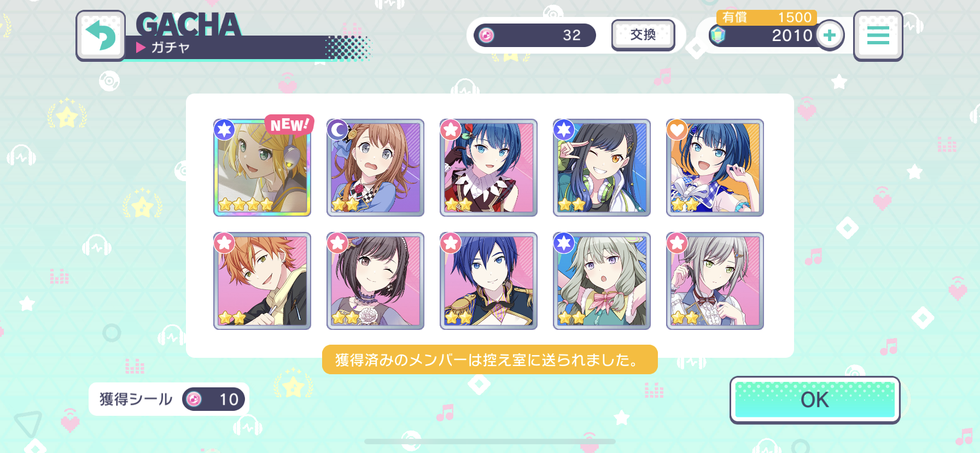Image resolution: width=980 pixels, height=453 pixels.
Task: Click the 交換 exchange button
Action: pos(643,35)
